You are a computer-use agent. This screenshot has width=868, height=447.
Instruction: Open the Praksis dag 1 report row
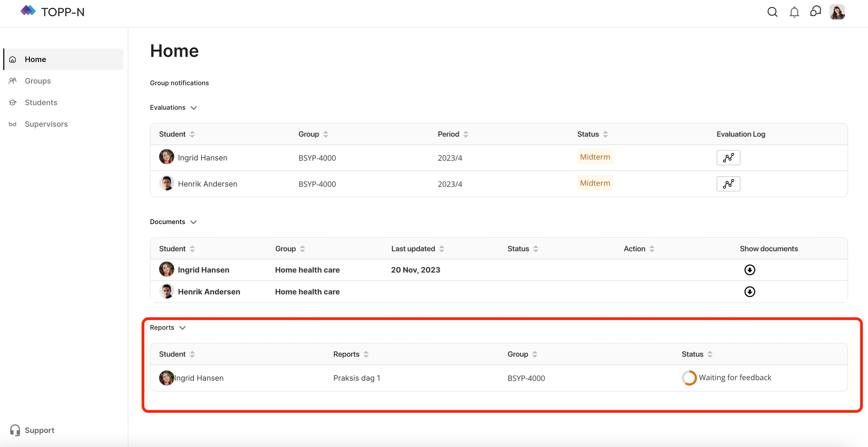click(356, 378)
